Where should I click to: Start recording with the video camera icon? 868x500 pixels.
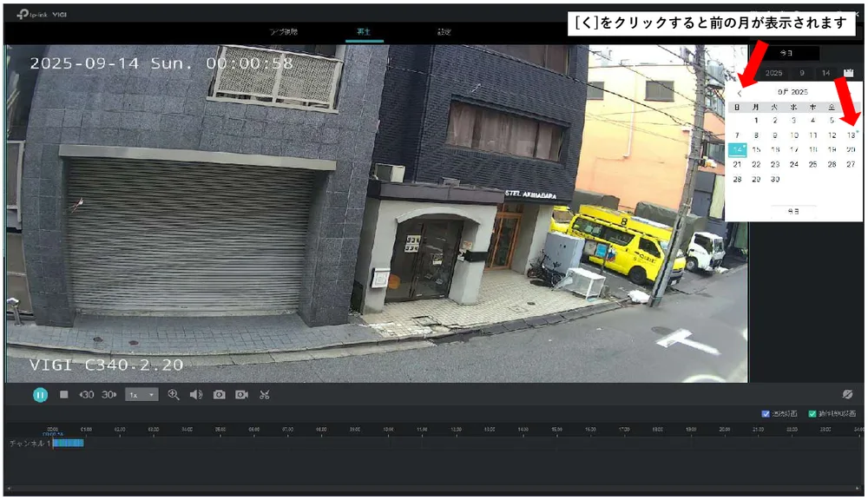coord(242,395)
